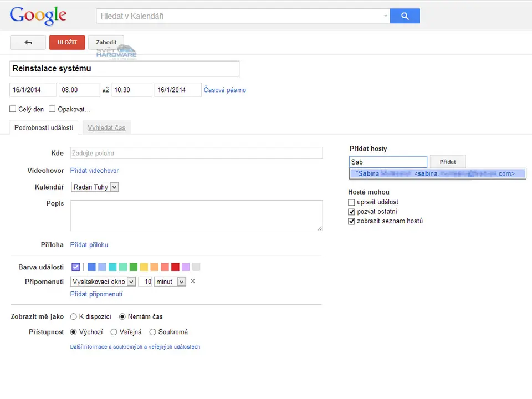Select the 'K dispozici' radio button
Image resolution: width=532 pixels, height=399 pixels.
coord(73,316)
